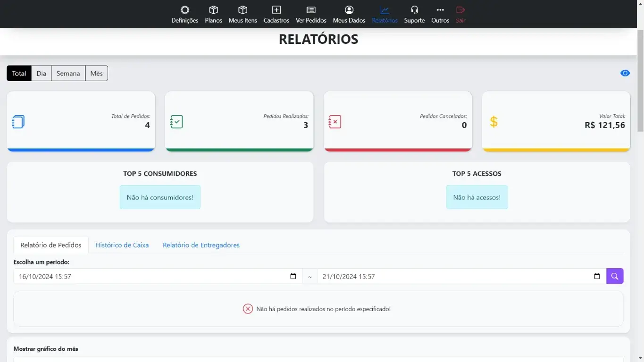Viewport: 644px width, 362px height.
Task: Switch period filter to Semana
Action: click(68, 74)
